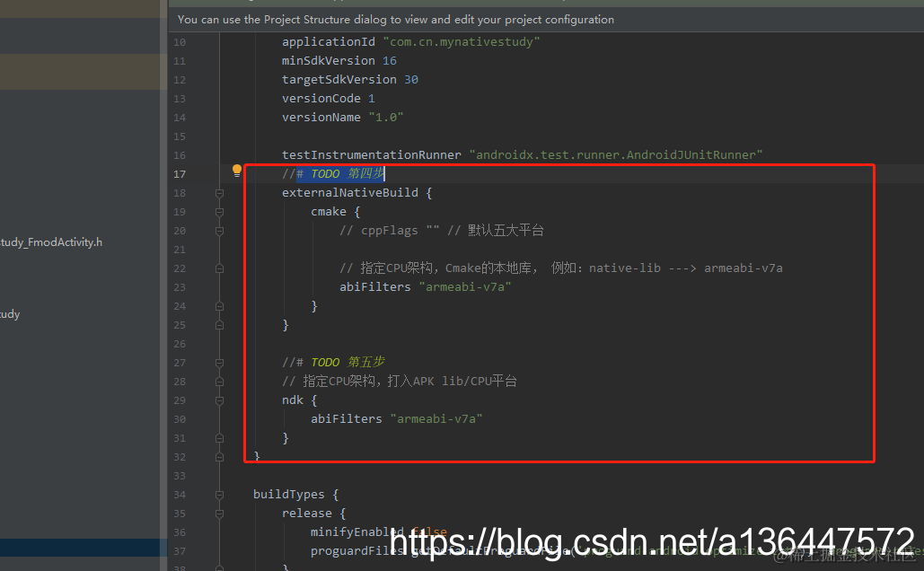Click the APK lib/CPU comment on line 28

[399, 382]
